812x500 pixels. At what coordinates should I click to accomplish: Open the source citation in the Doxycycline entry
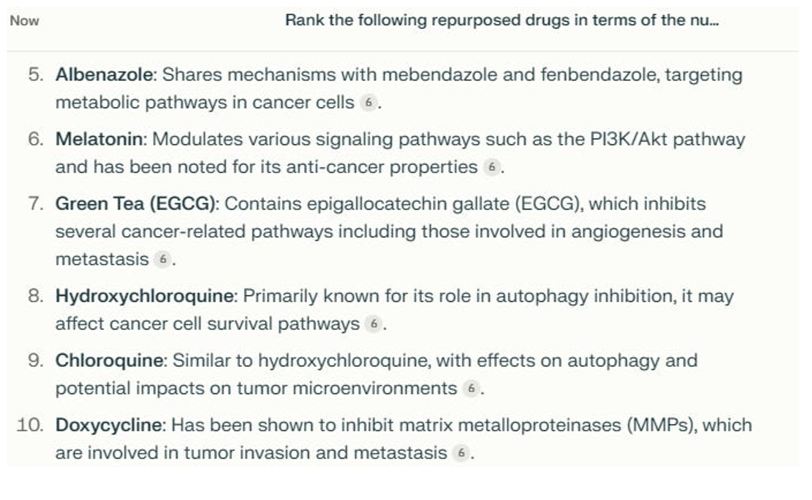pyautogui.click(x=460, y=452)
